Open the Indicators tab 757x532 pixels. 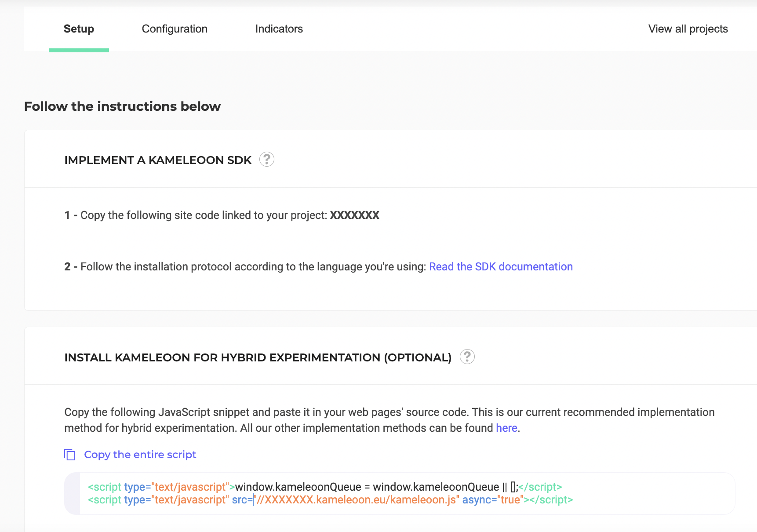pyautogui.click(x=279, y=29)
